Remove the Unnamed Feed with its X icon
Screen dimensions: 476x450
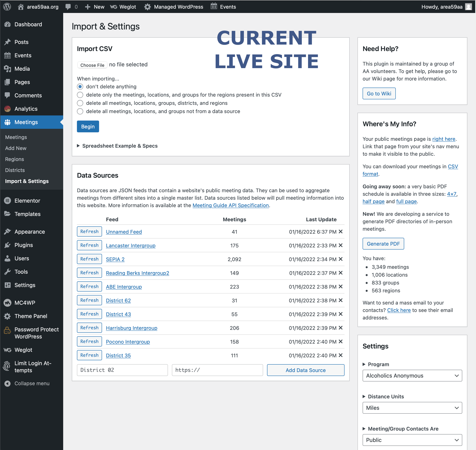pyautogui.click(x=341, y=231)
